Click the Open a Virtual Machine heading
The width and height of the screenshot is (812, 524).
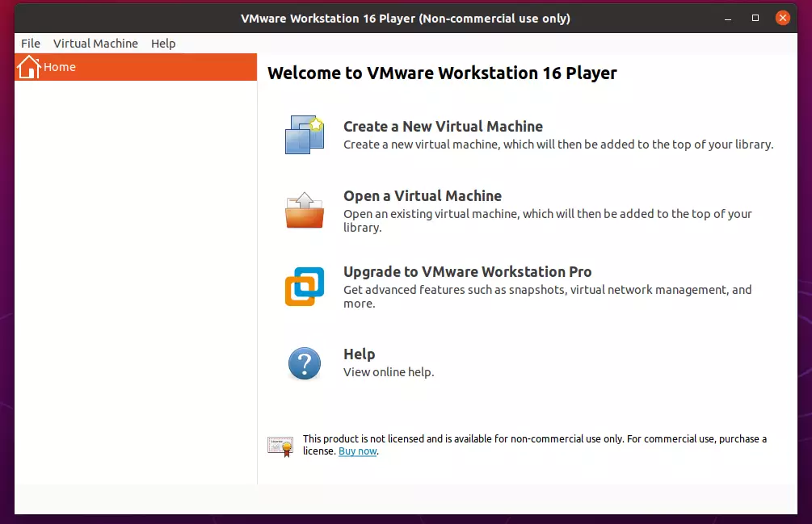423,195
